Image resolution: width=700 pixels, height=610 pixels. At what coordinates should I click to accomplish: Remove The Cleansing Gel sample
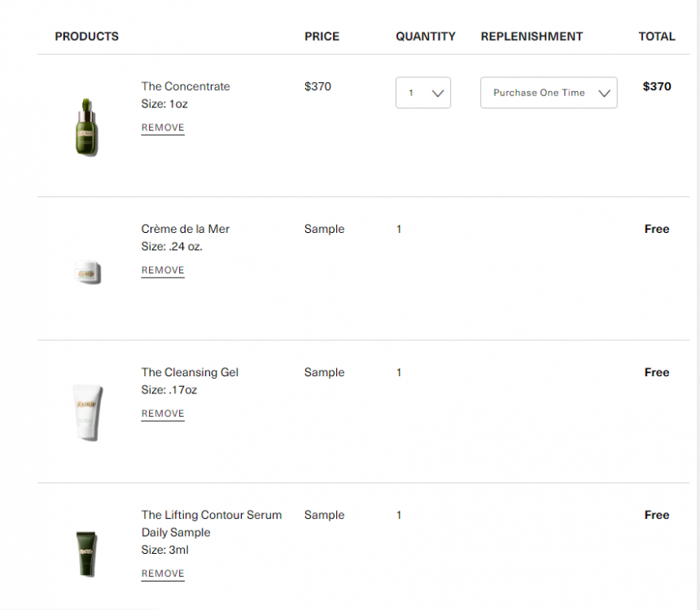point(163,414)
